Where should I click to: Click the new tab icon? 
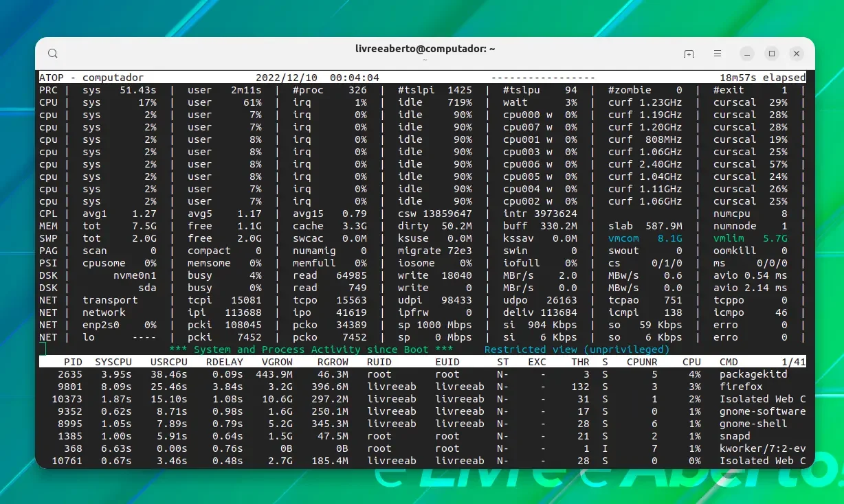pyautogui.click(x=689, y=54)
